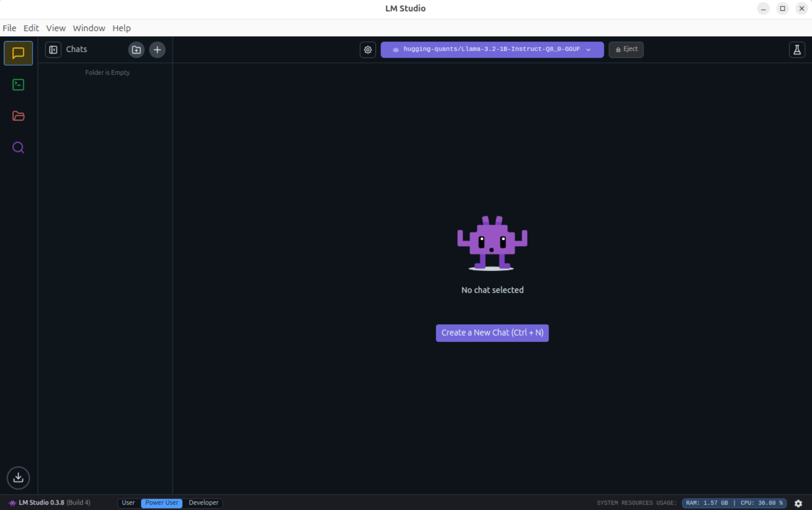Screen dimensions: 812x510
Task: Select Power User mode
Action: coord(161,502)
